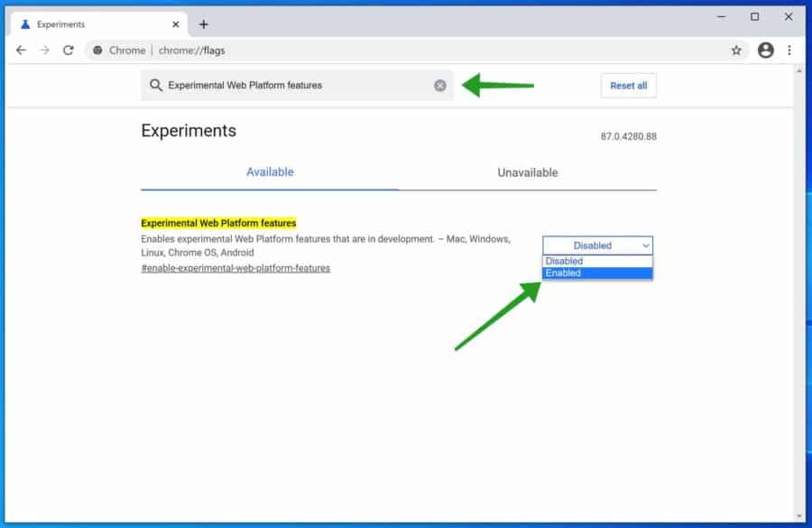Clear the search field using the X icon
This screenshot has width=812, height=528.
pos(440,85)
